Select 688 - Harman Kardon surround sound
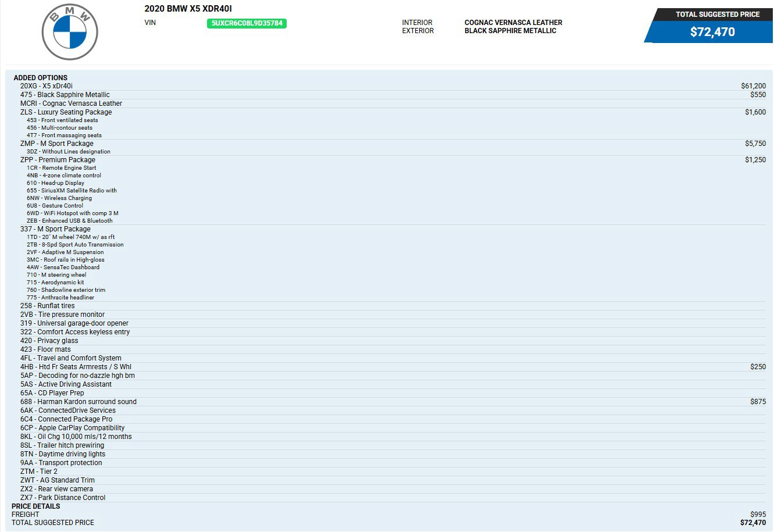This screenshot has height=532, width=774. (x=79, y=402)
